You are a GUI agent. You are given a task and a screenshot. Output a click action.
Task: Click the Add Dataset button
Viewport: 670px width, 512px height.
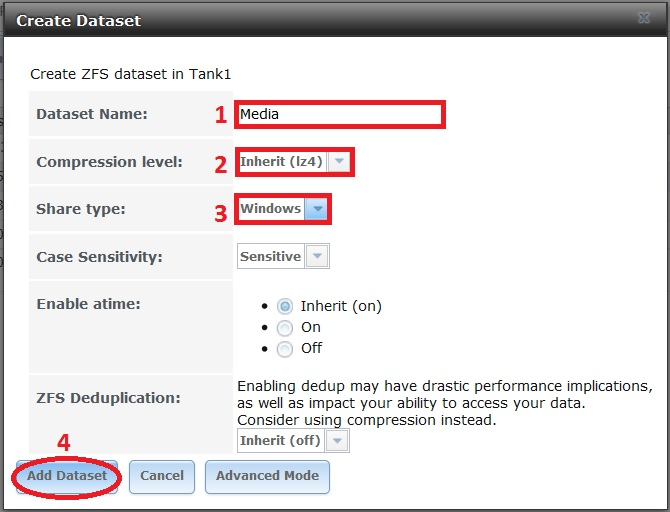pos(67,476)
